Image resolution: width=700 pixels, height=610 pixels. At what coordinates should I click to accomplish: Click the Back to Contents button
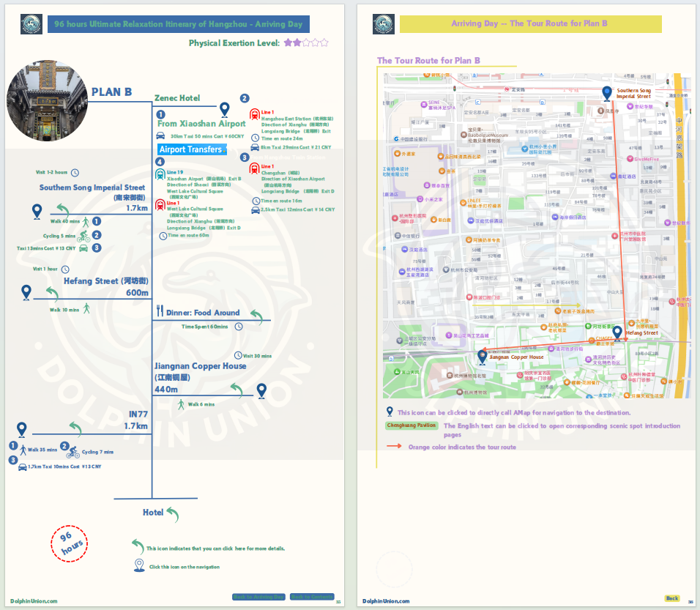tap(312, 597)
